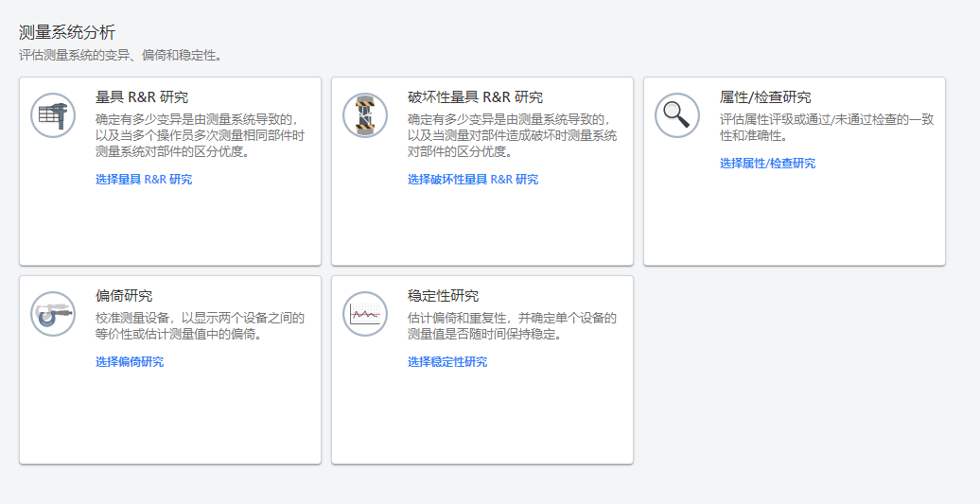The width and height of the screenshot is (980, 504).
Task: Pick the 稳定性研究 card title
Action: point(443,296)
